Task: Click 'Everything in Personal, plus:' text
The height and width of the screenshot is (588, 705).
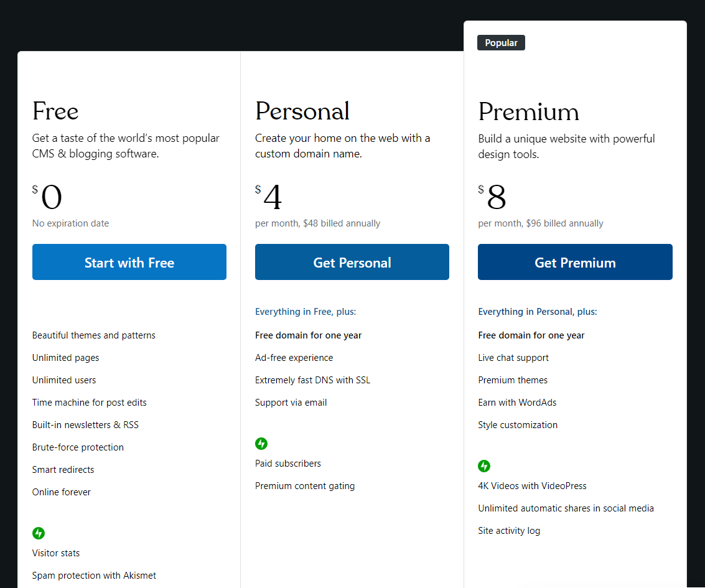Action: click(537, 312)
